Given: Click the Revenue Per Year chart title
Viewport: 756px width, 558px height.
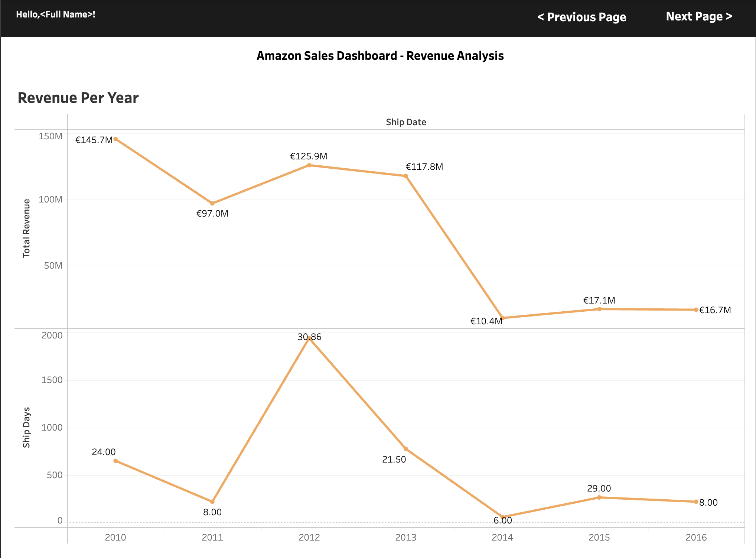Looking at the screenshot, I should [78, 98].
